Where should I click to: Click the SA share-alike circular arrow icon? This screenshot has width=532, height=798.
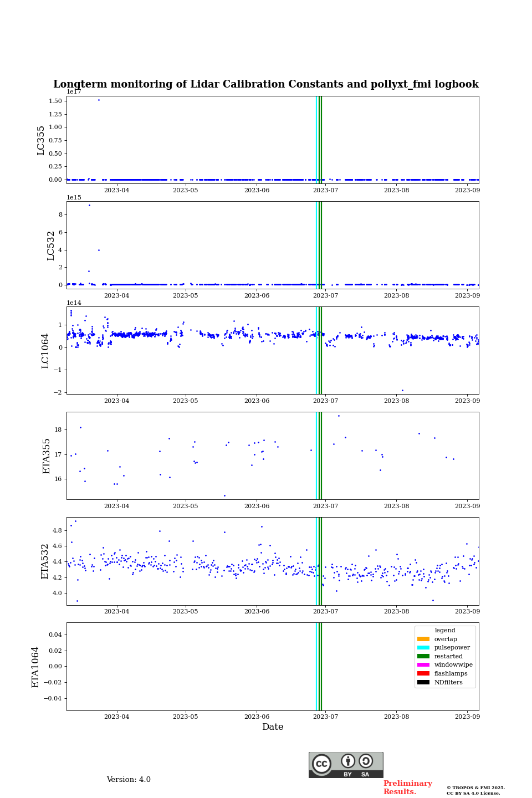pos(366,761)
